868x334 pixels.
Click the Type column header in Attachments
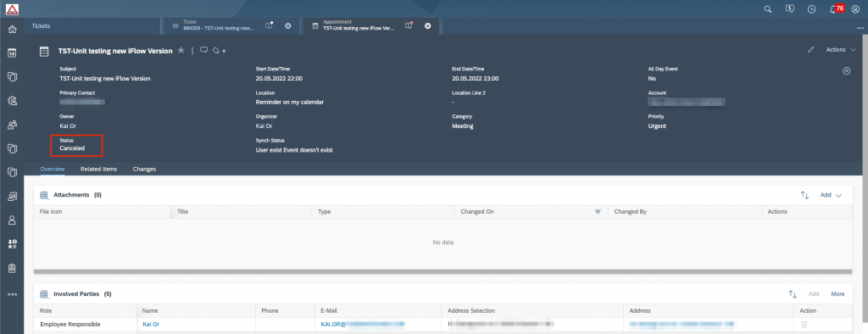click(383, 212)
